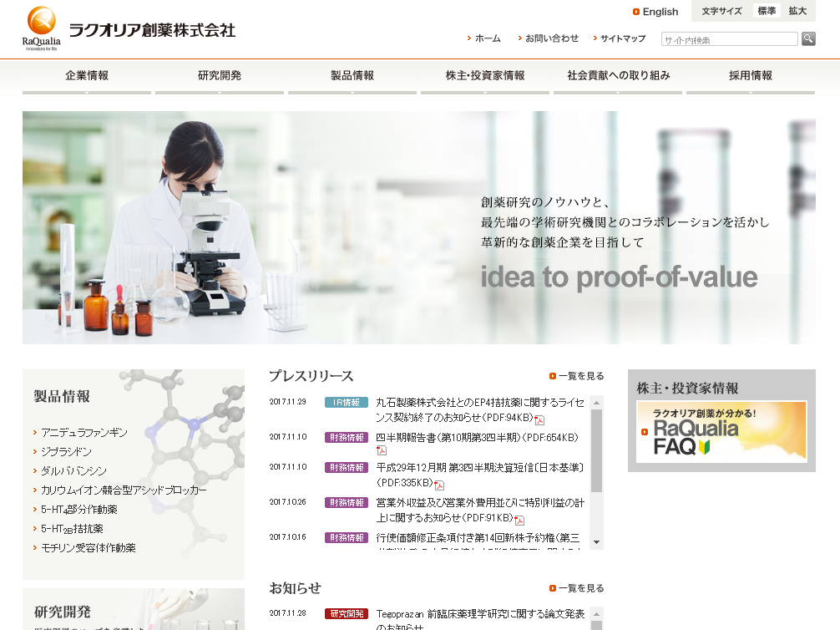Open the モチリン受容体作動薬 product link
Screen dimensions: 840x630
click(89, 548)
